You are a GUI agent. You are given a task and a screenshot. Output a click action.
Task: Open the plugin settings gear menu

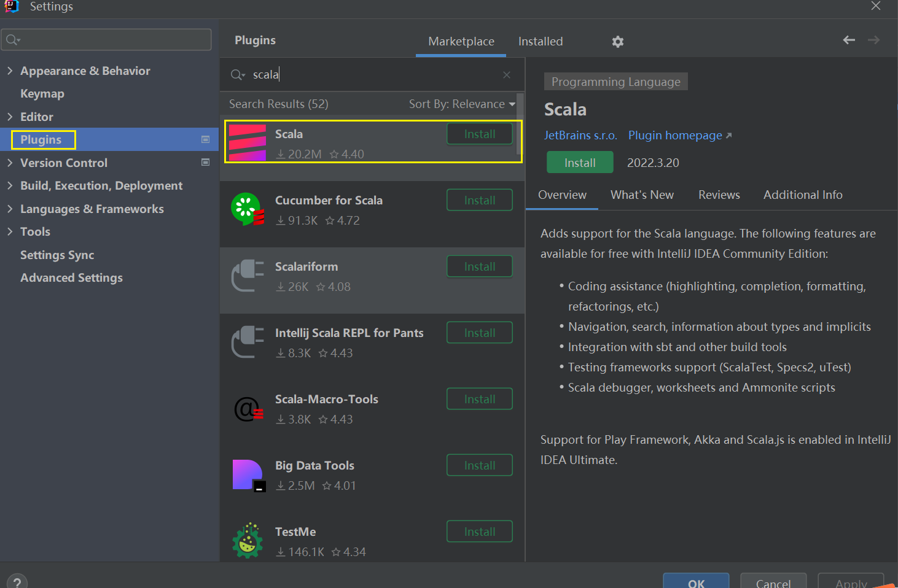618,42
